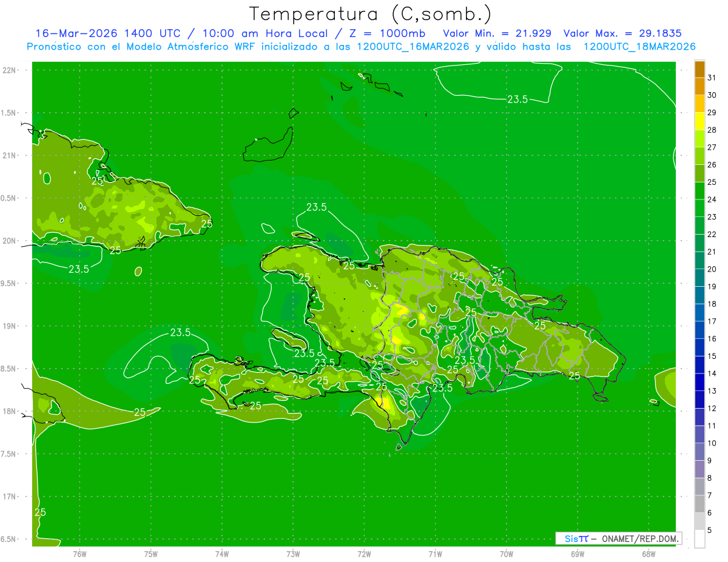Click the number 16 on color scale
The width and height of the screenshot is (728, 562).
pos(712,338)
